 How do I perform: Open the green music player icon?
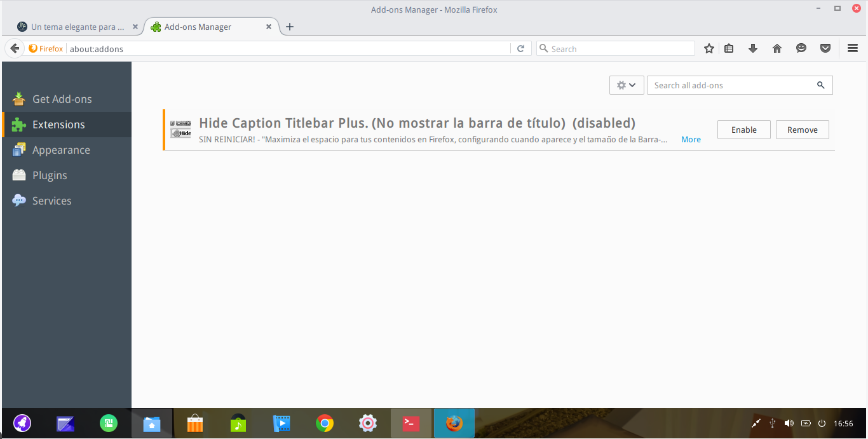(238, 424)
